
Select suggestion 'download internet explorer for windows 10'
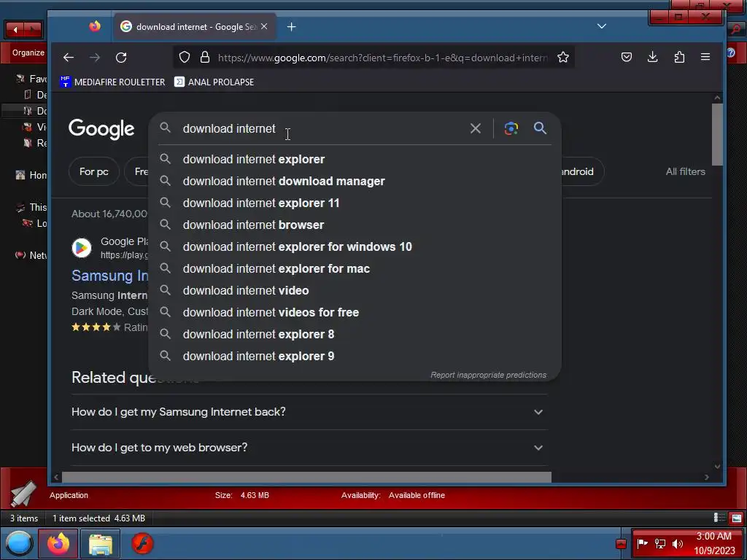tap(355, 246)
